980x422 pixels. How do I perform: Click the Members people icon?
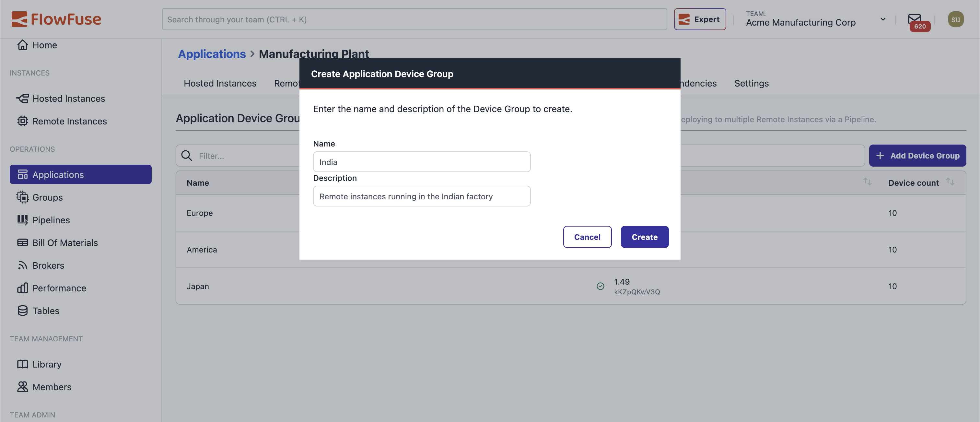22,387
